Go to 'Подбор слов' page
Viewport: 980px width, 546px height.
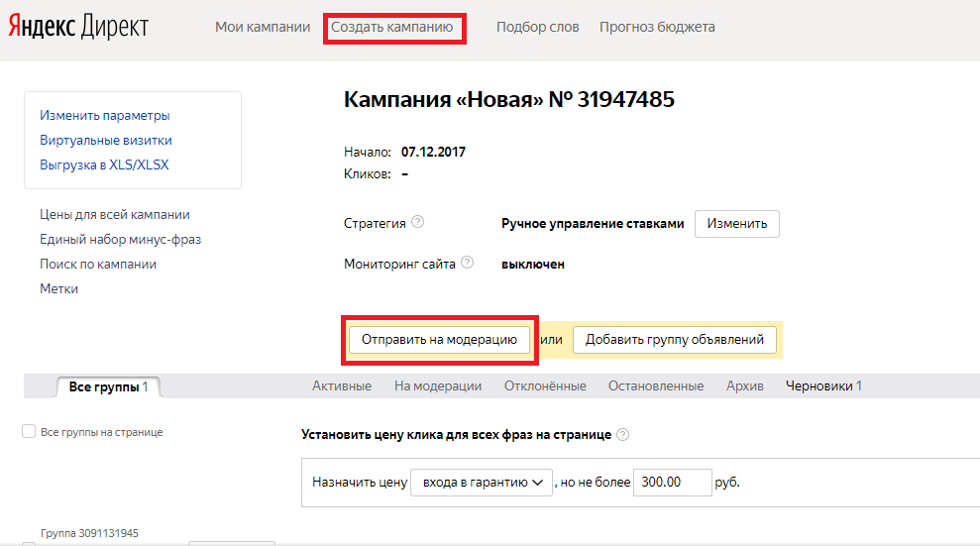tap(537, 27)
